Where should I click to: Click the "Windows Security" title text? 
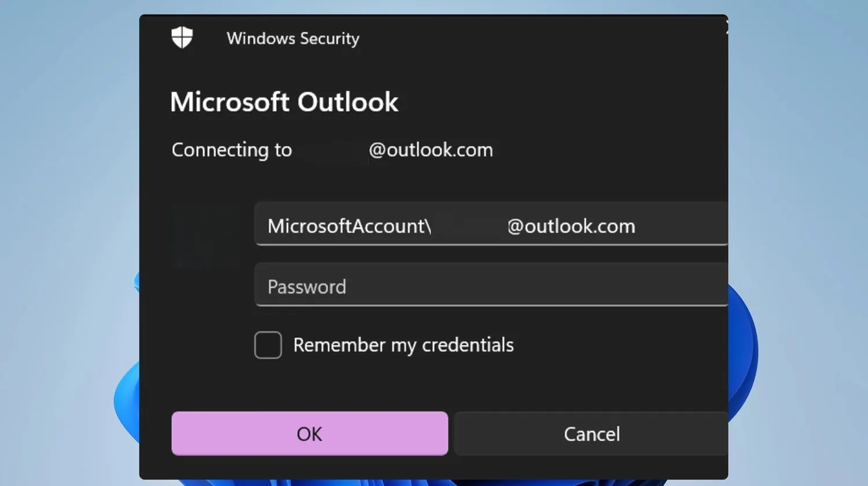tap(293, 38)
